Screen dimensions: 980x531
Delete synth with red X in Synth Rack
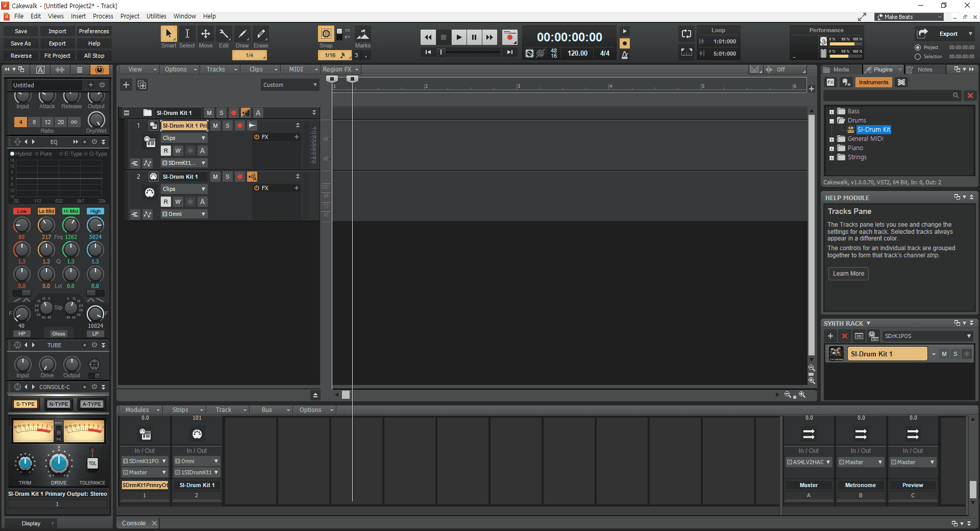pyautogui.click(x=845, y=336)
